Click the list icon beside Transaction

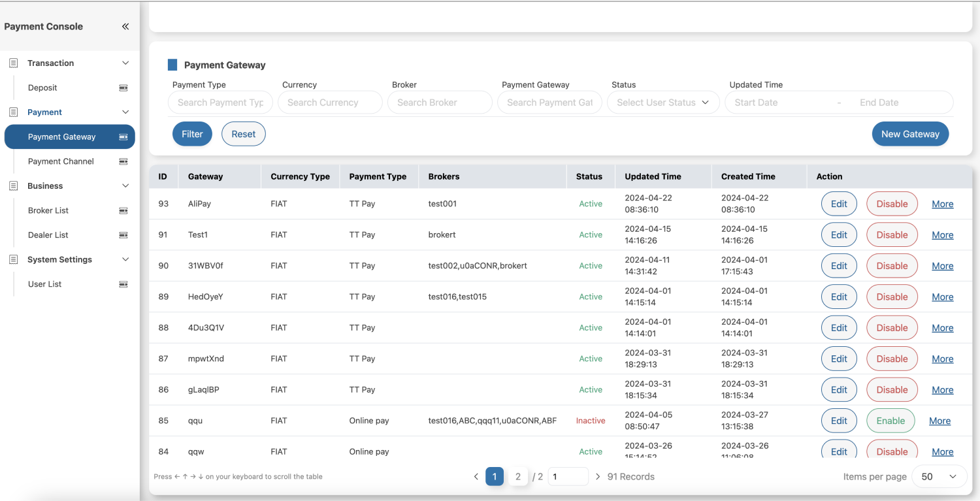pyautogui.click(x=13, y=63)
